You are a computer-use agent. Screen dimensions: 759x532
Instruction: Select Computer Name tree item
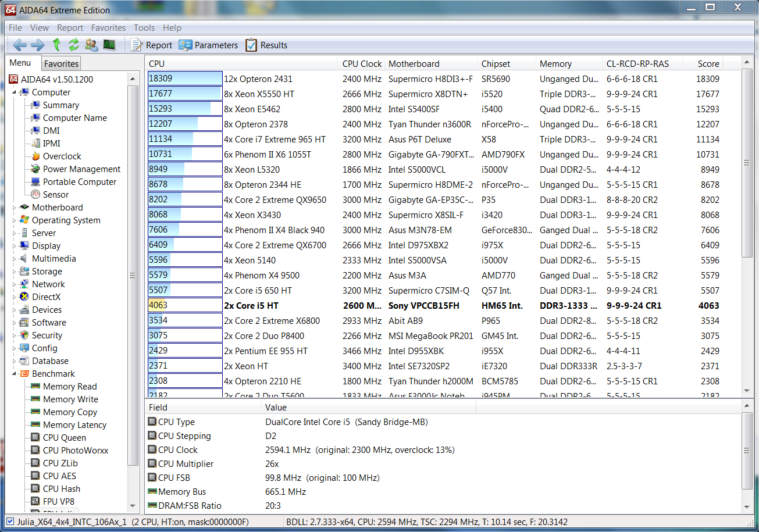tap(75, 118)
